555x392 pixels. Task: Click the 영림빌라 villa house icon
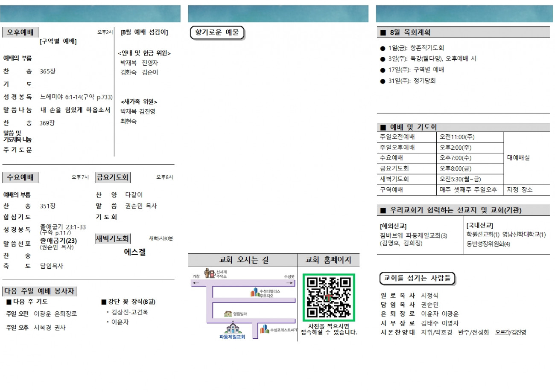pos(228,314)
